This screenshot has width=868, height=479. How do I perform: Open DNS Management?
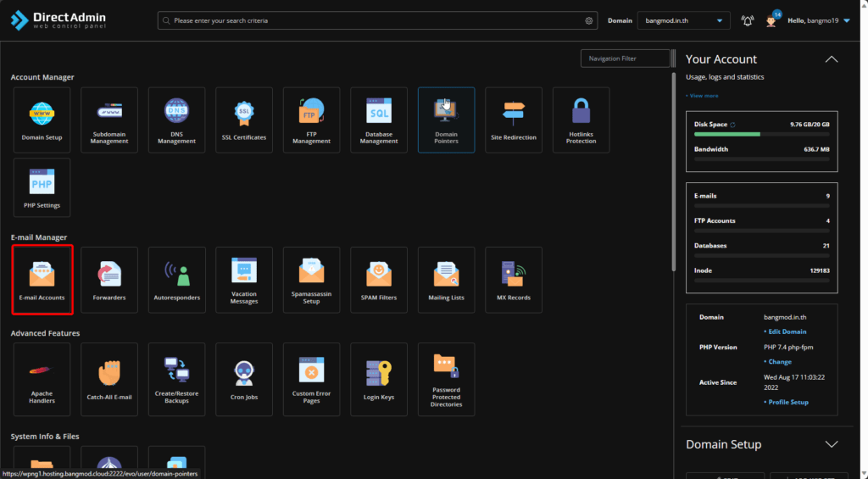[x=176, y=120]
